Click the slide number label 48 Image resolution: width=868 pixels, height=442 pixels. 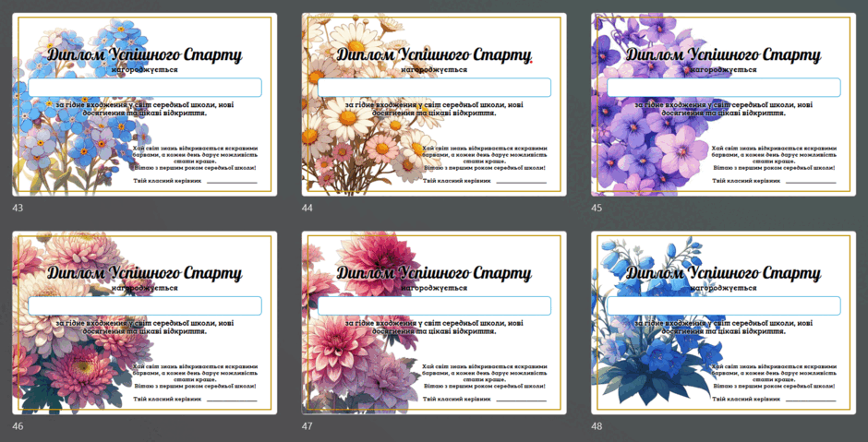(597, 426)
